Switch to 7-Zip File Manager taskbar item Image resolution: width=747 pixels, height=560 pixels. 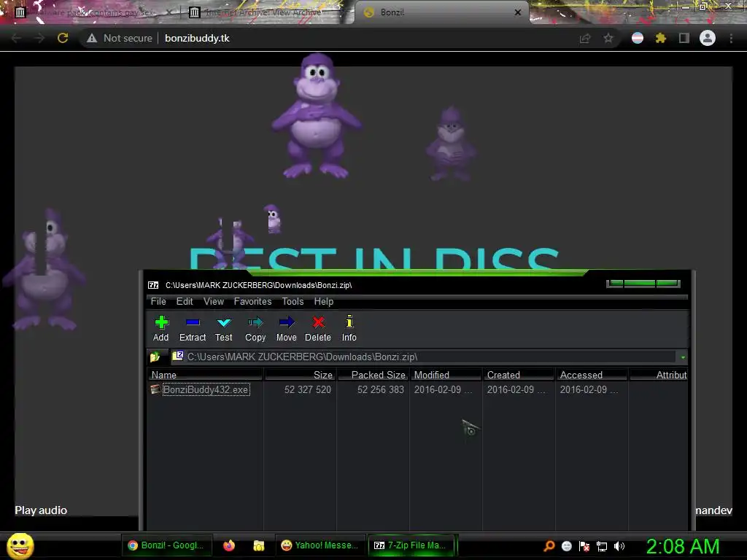click(411, 545)
